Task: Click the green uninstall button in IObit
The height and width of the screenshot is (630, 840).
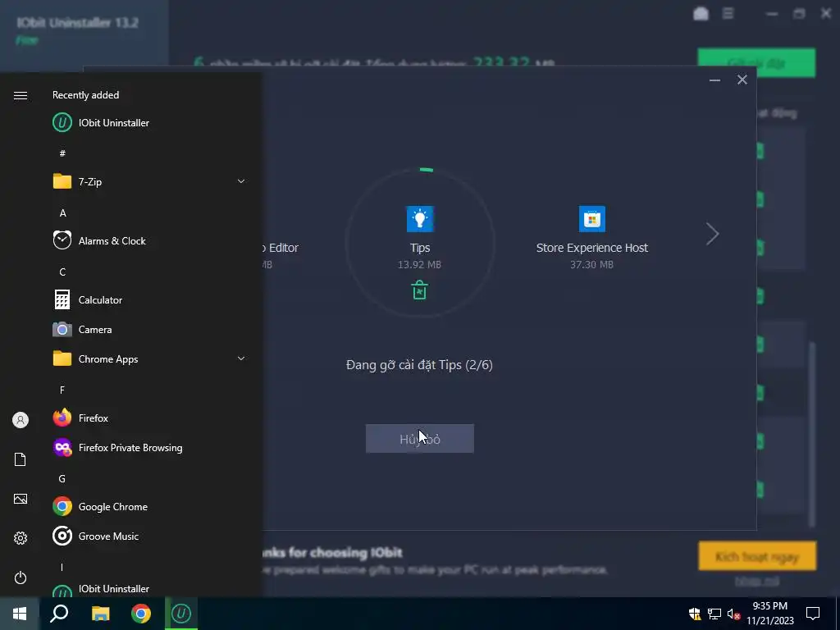Action: pos(756,63)
